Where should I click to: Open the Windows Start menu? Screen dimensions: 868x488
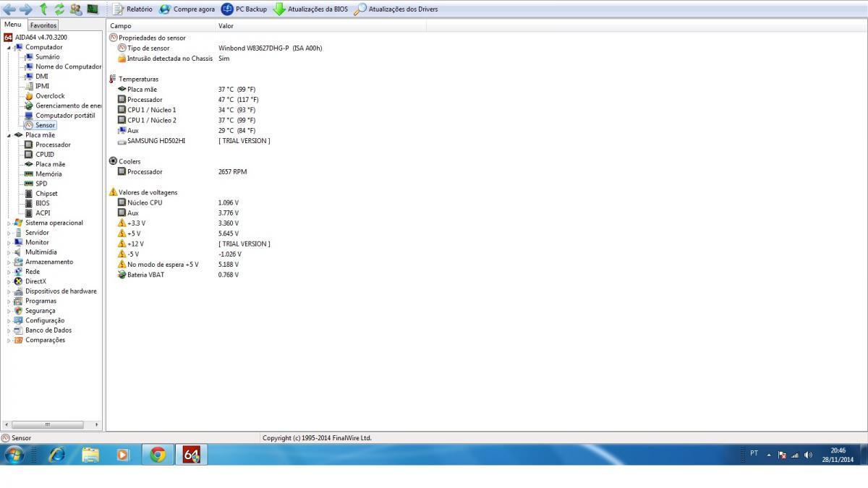click(x=14, y=454)
